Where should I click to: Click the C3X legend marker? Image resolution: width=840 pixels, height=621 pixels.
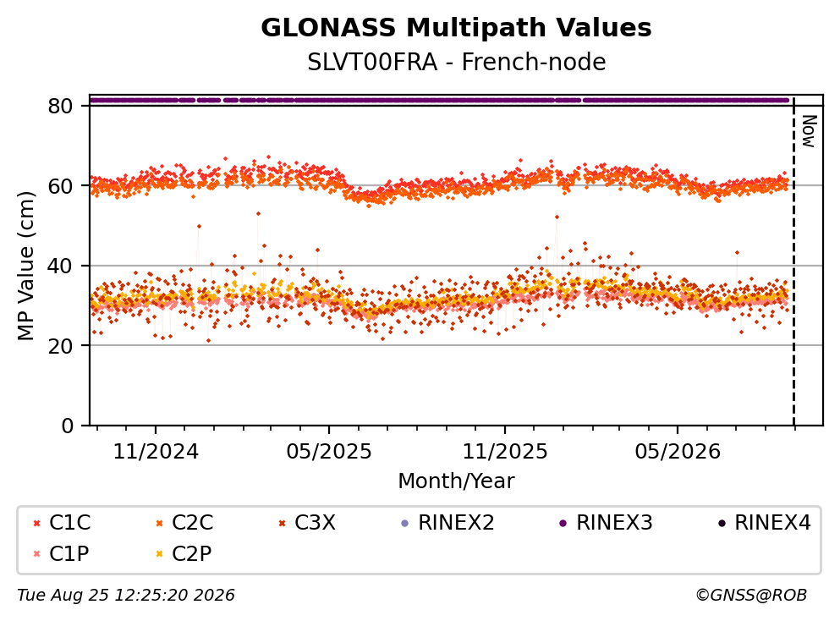[282, 524]
